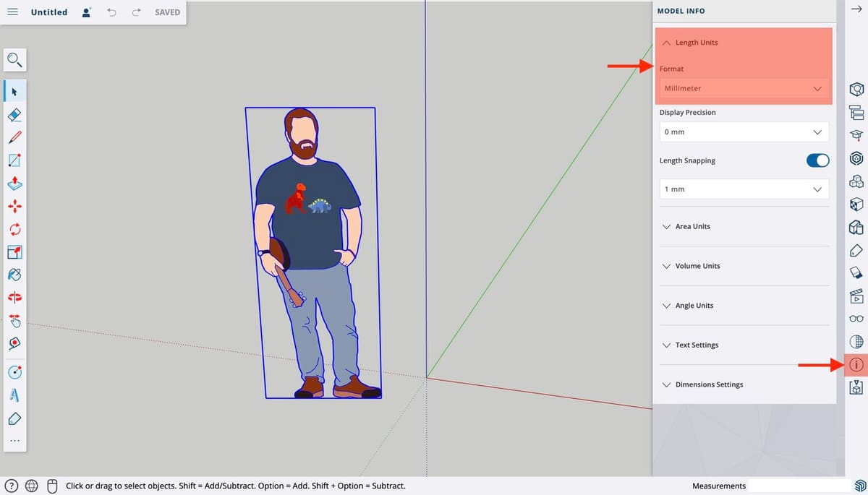The height and width of the screenshot is (495, 868).
Task: Select the Rotate tool
Action: coord(14,229)
